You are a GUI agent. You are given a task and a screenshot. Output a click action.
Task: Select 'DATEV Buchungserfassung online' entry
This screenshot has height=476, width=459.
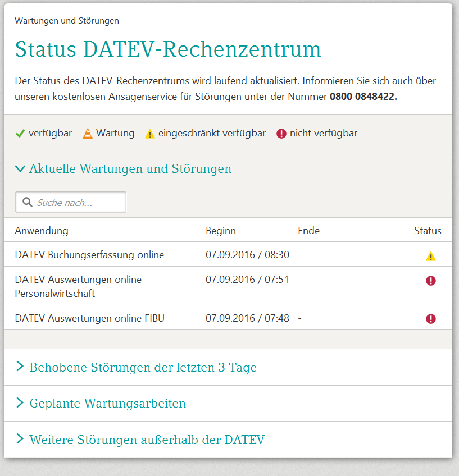(x=89, y=255)
